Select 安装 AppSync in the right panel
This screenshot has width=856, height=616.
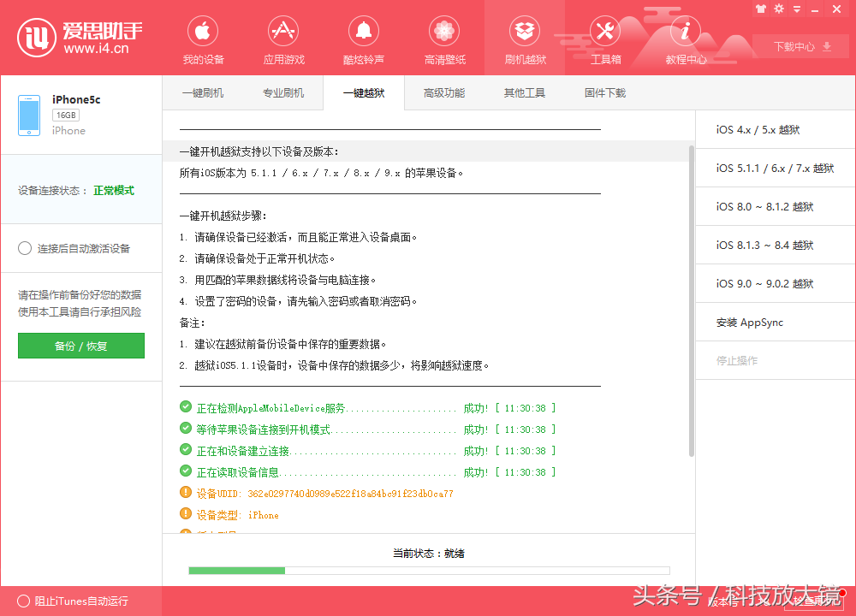[x=774, y=322]
